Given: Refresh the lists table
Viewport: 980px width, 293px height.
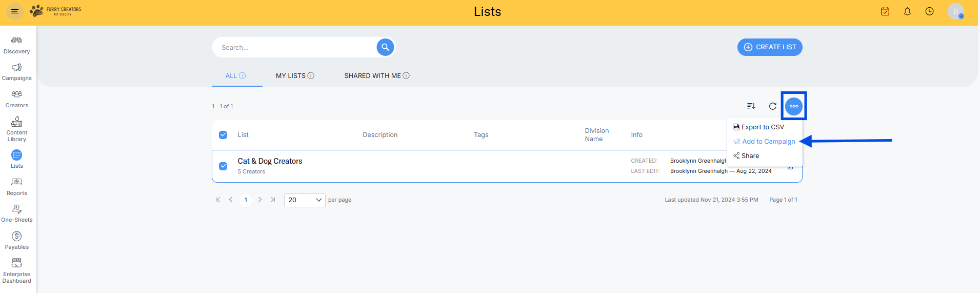Looking at the screenshot, I should pos(773,106).
